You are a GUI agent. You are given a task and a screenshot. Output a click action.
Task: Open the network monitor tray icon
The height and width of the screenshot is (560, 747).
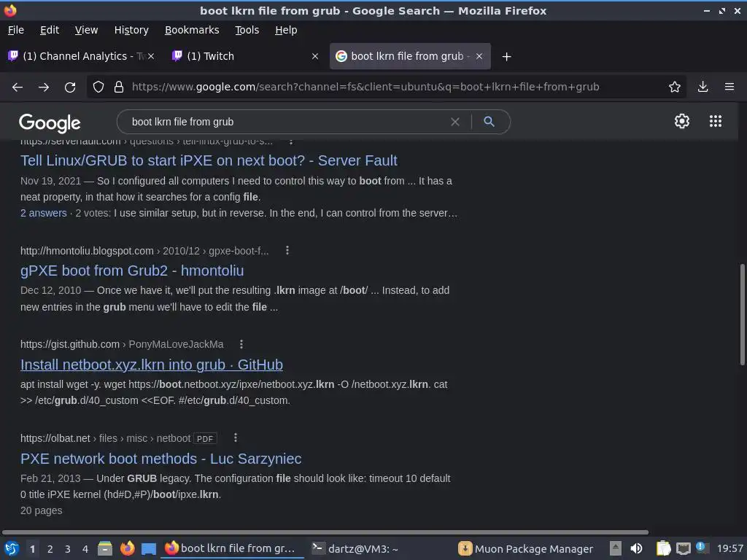coord(683,549)
